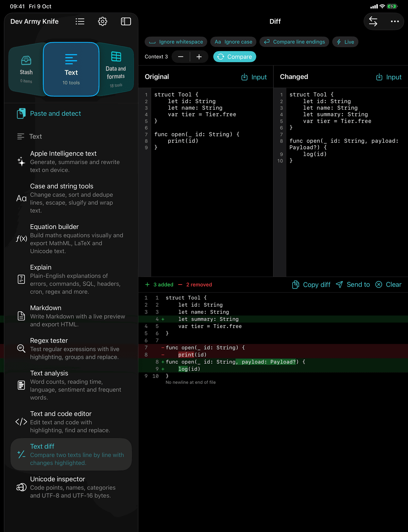Open Text and code editor
Image resolution: width=408 pixels, height=532 pixels.
pos(71,422)
